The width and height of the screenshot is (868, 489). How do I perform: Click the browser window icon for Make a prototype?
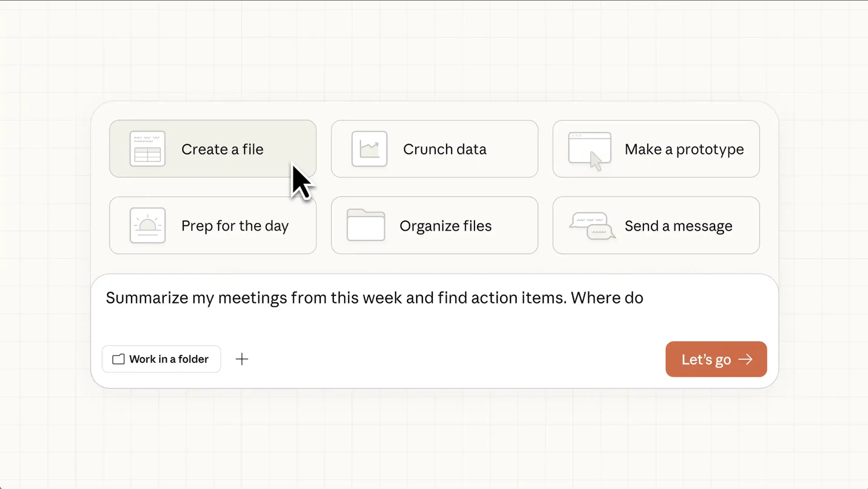pos(589,149)
